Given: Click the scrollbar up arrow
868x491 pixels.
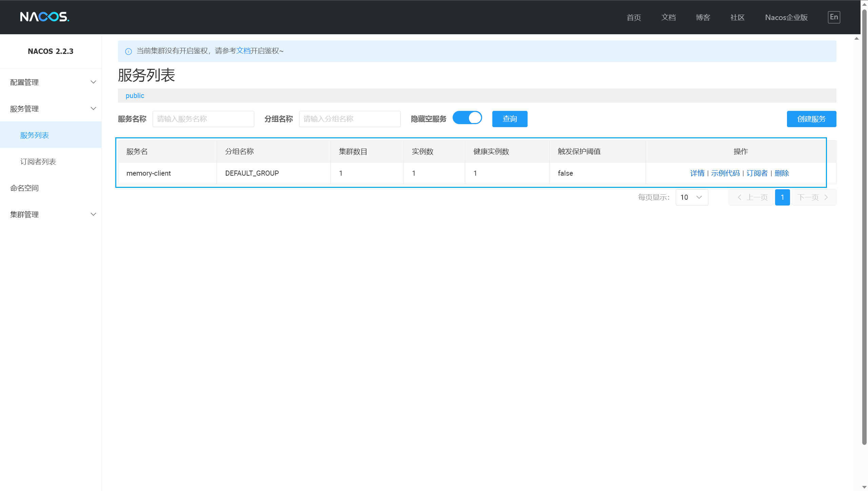Looking at the screenshot, I should coord(864,4).
